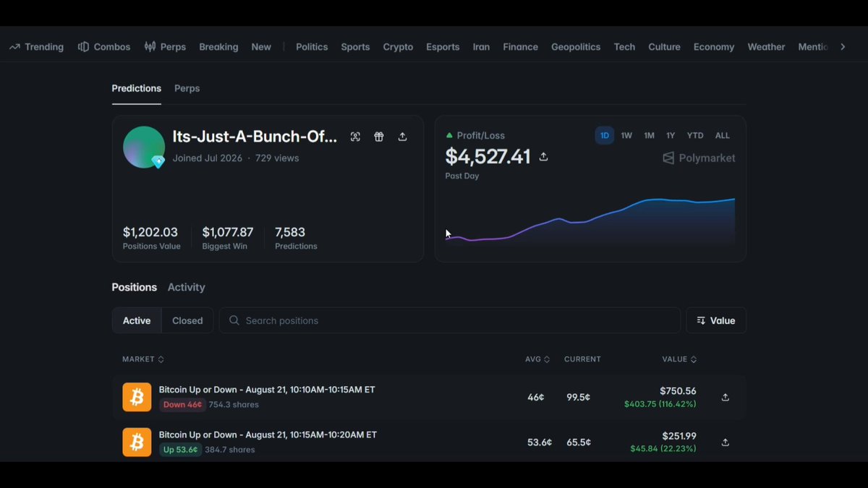
Task: Open the Perps category in top navigation
Action: click(x=165, y=47)
